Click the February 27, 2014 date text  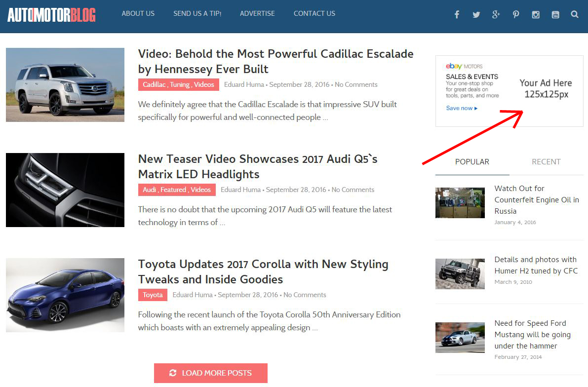518,357
